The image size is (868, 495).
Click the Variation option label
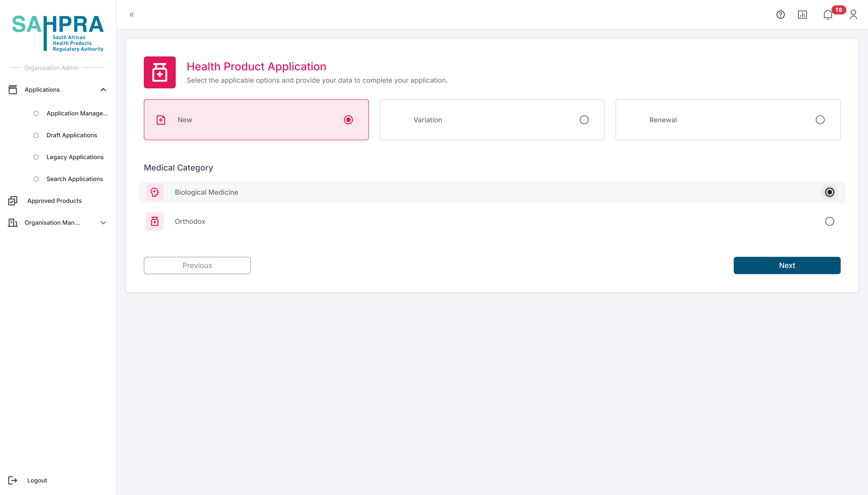(x=428, y=120)
